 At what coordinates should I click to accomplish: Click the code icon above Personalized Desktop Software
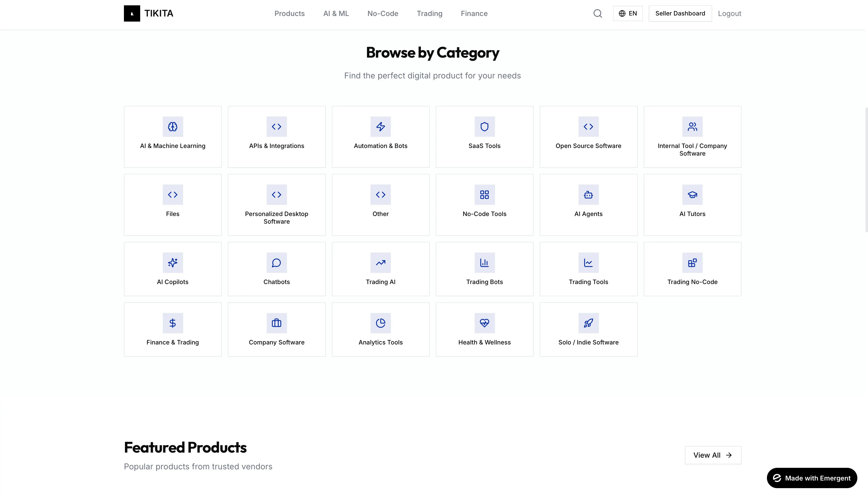tap(276, 194)
